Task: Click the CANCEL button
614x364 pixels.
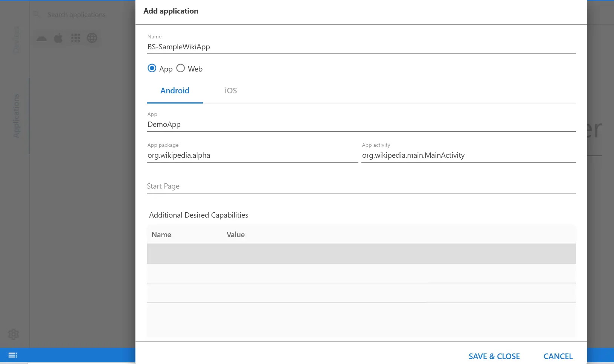Action: tap(558, 356)
